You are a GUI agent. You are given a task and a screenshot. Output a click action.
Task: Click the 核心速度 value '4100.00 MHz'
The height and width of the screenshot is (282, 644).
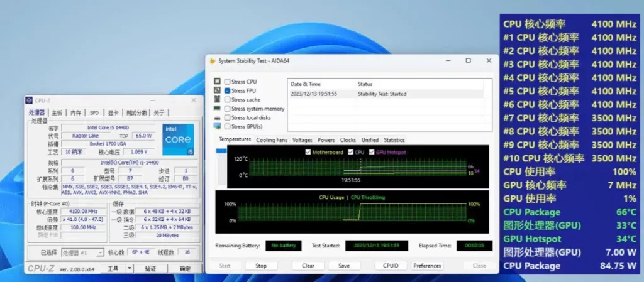coord(84,211)
